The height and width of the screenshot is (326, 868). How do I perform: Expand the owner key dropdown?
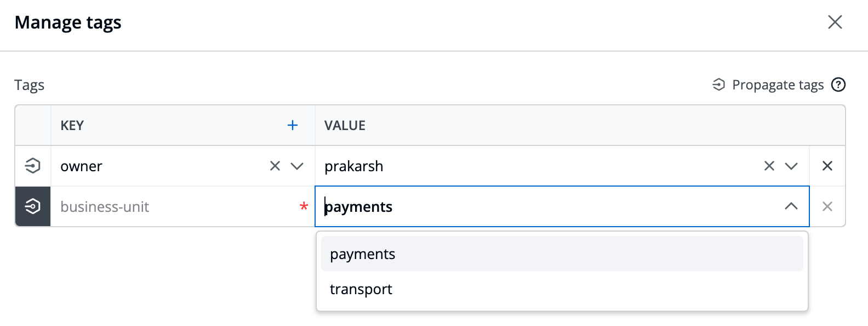(297, 166)
